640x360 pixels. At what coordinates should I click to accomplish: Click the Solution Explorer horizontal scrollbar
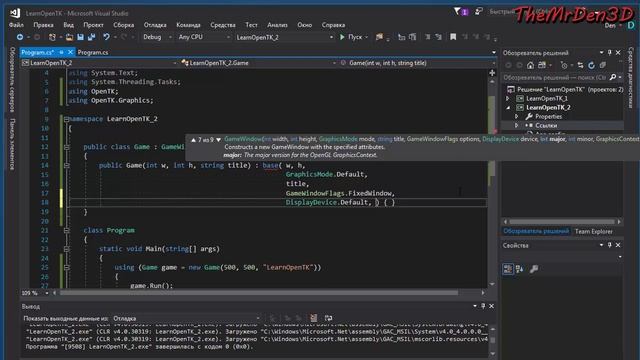tap(562, 222)
